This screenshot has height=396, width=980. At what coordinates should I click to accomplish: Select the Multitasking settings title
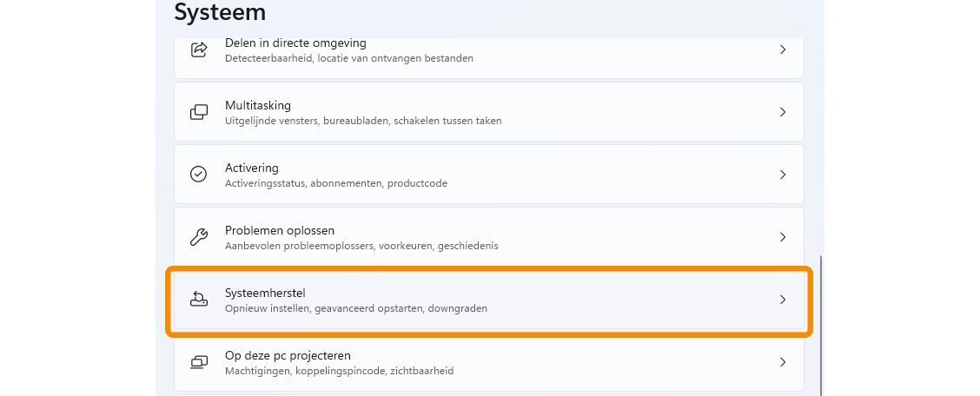pyautogui.click(x=257, y=105)
